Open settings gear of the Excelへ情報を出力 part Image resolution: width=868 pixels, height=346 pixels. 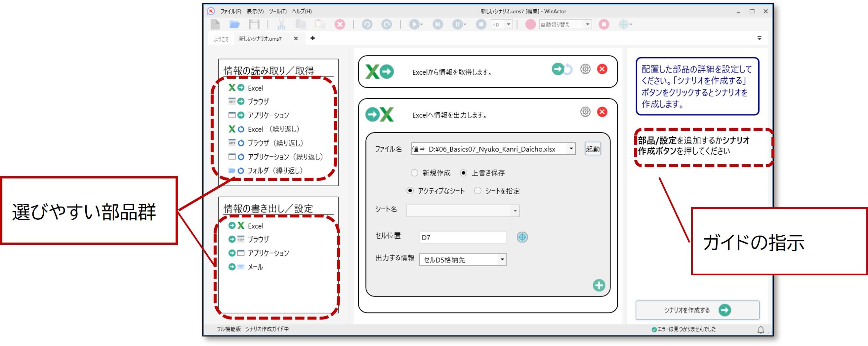click(585, 112)
